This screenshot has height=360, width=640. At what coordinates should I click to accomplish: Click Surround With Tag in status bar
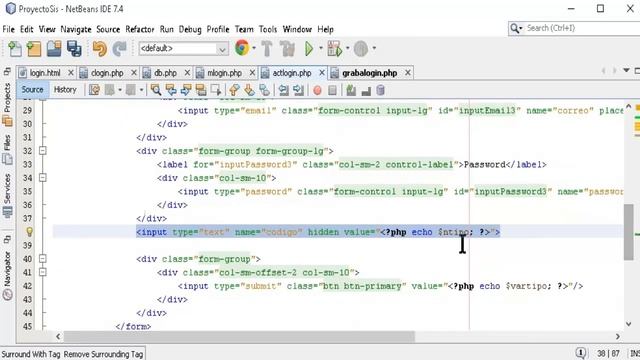click(31, 354)
